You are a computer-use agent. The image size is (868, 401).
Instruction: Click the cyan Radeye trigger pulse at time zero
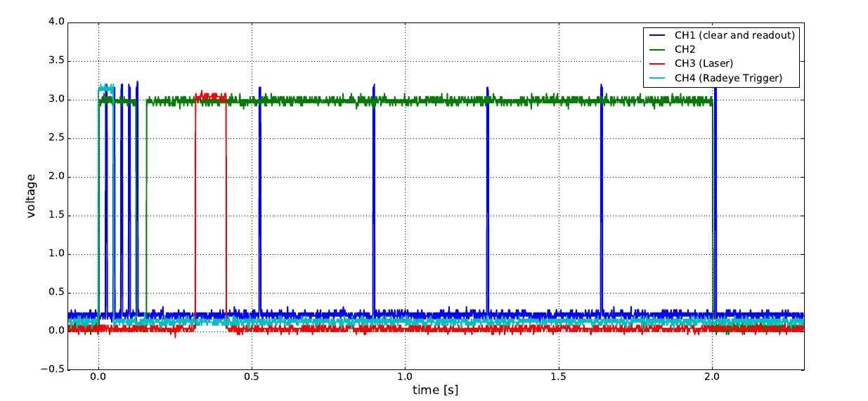(x=105, y=89)
